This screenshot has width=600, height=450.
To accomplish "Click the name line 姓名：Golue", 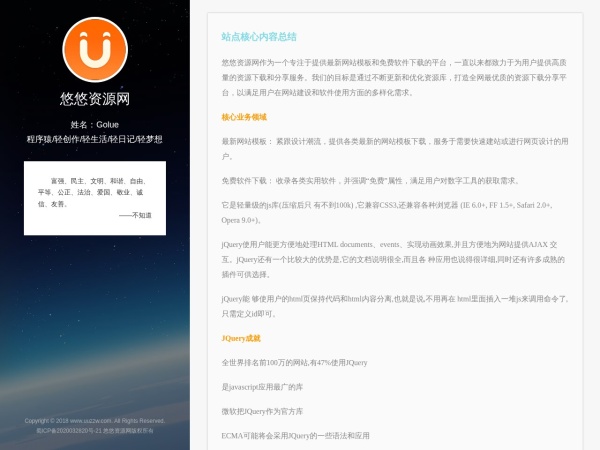I will [x=95, y=125].
